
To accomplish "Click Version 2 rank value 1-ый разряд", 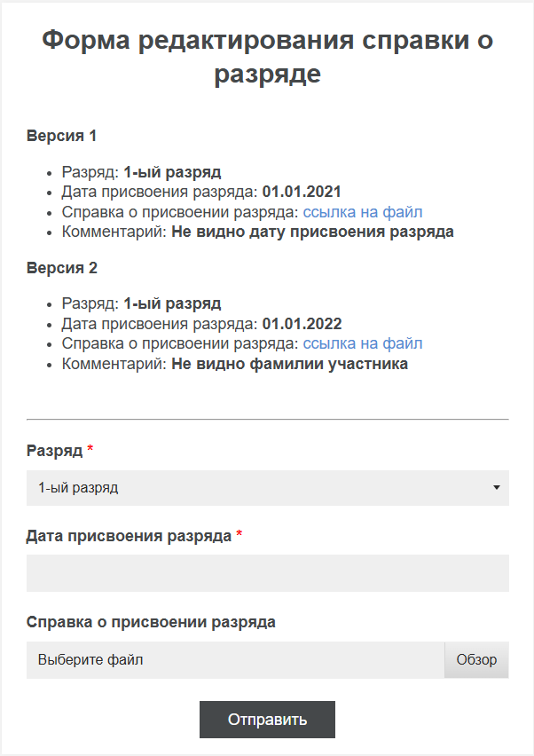I will click(172, 303).
